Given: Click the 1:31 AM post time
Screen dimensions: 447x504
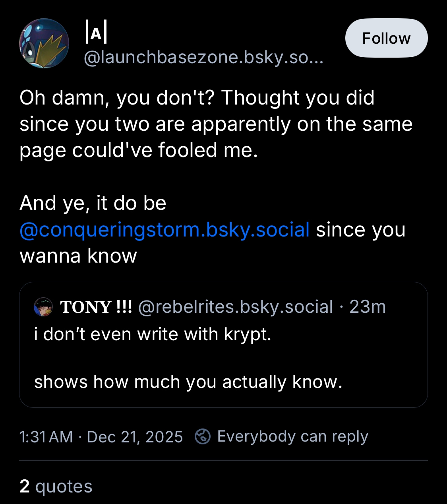Looking at the screenshot, I should tap(46, 437).
